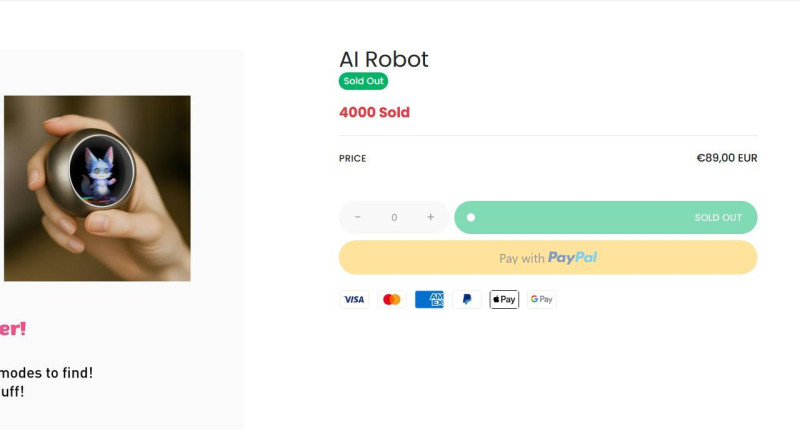Click the AI Robot product title
Screen dimensions: 800x433
coord(384,59)
